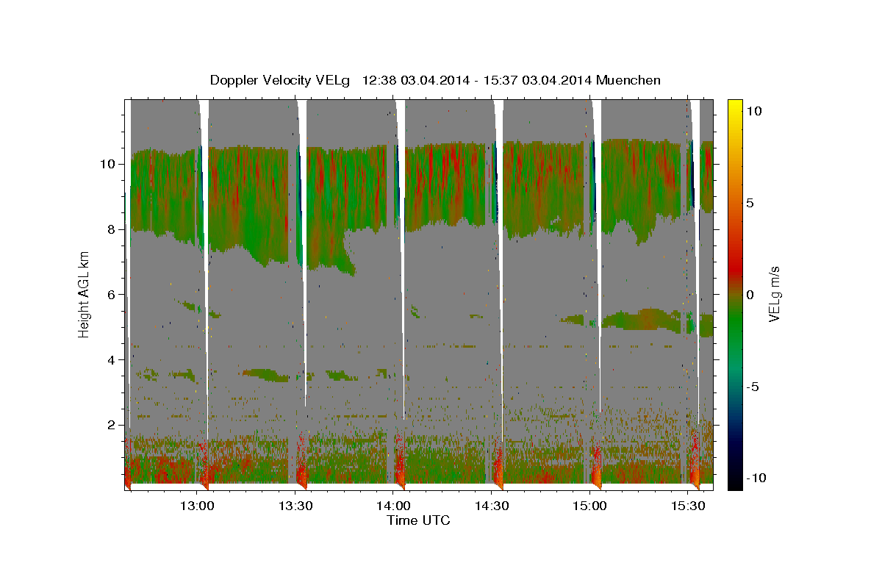Click the 13:30 time tick label
The width and height of the screenshot is (882, 588).
tap(295, 506)
